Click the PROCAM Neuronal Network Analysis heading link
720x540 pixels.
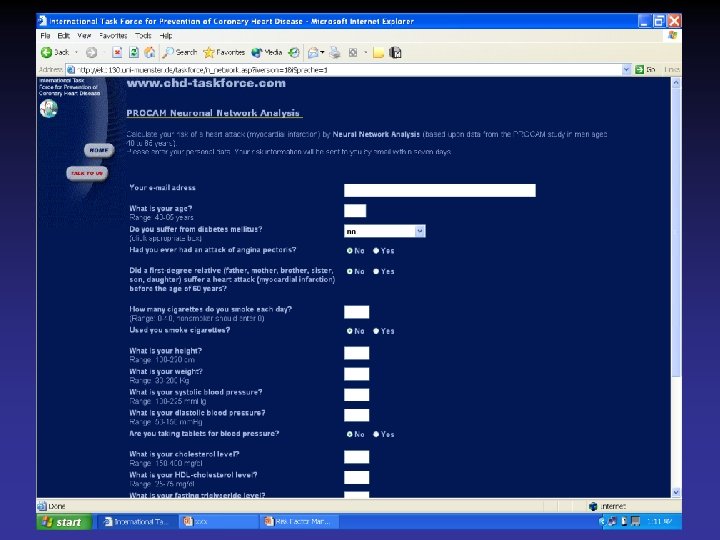pyautogui.click(x=214, y=113)
